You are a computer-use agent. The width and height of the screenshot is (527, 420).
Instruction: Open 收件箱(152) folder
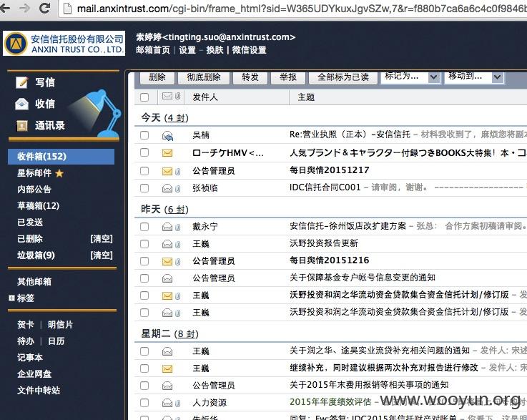(x=61, y=157)
